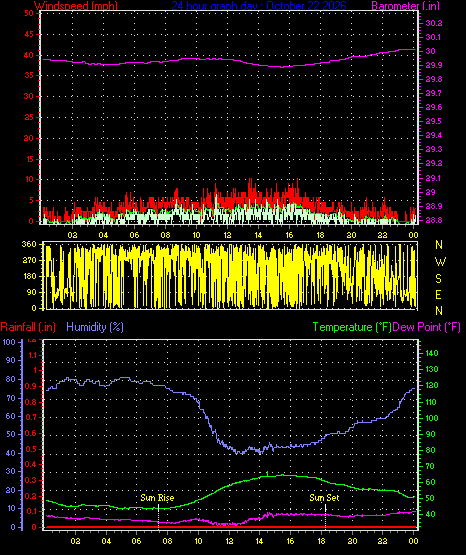The width and height of the screenshot is (466, 555).
Task: Click the 50 value on windspeed axis
Action: pyautogui.click(x=29, y=13)
